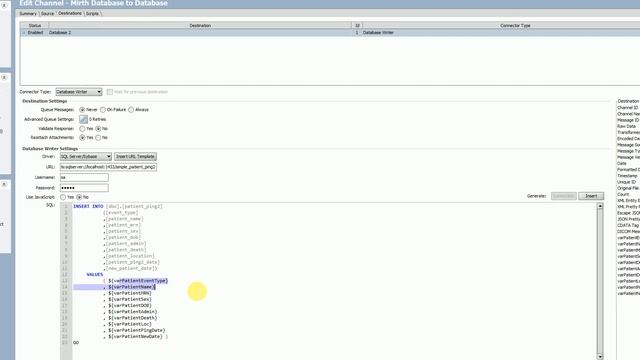The image size is (640, 360).
Task: Click the GO statement in SQL editor
Action: tap(76, 342)
